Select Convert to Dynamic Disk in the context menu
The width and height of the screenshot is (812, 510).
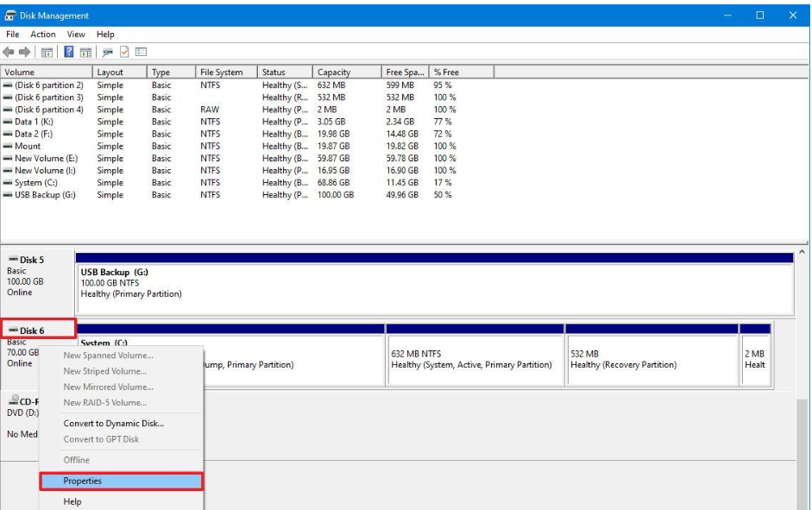click(113, 424)
